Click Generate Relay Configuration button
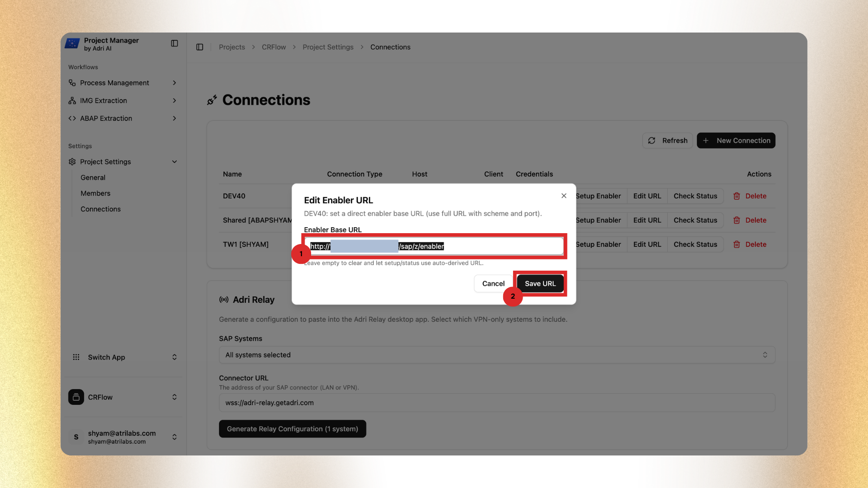 [x=292, y=428]
